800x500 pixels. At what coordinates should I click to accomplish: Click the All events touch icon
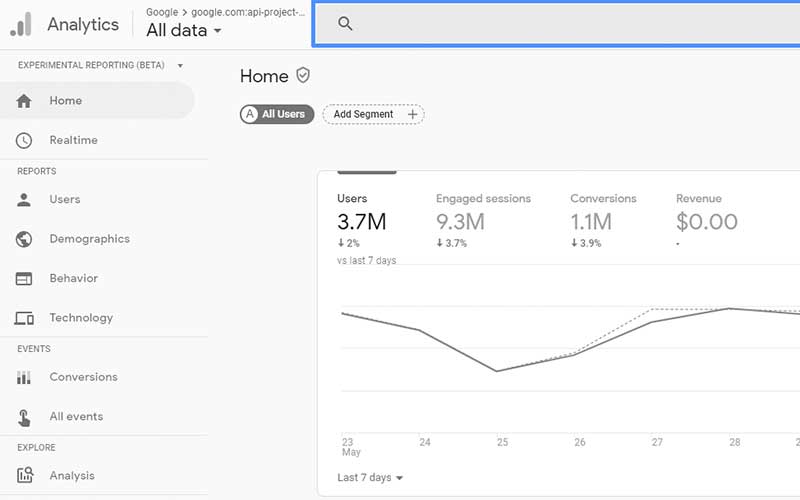click(x=25, y=417)
